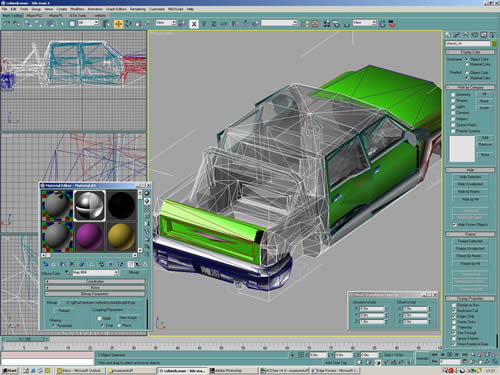The image size is (500, 375).
Task: Click the Undo arrow in main toolbar
Action: (x=7, y=24)
